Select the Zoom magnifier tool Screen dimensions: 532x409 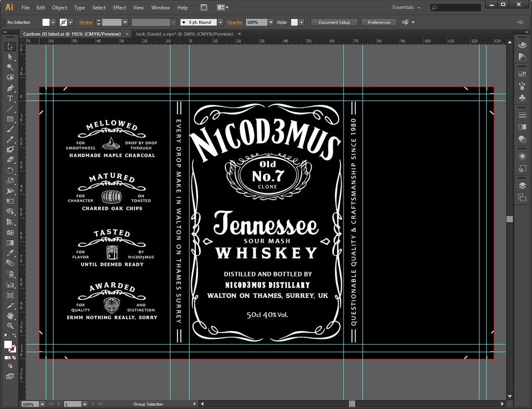(10, 326)
